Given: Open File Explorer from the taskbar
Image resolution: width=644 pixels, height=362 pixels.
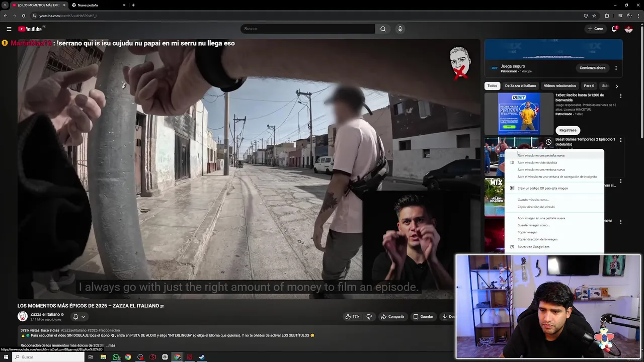Looking at the screenshot, I should tap(103, 357).
